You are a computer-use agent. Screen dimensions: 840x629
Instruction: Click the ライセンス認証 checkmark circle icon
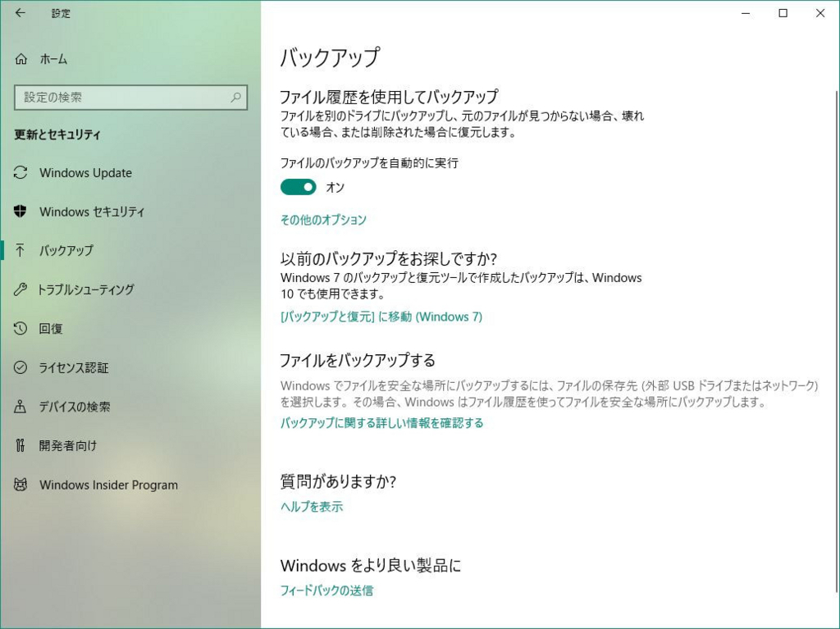[x=21, y=367]
